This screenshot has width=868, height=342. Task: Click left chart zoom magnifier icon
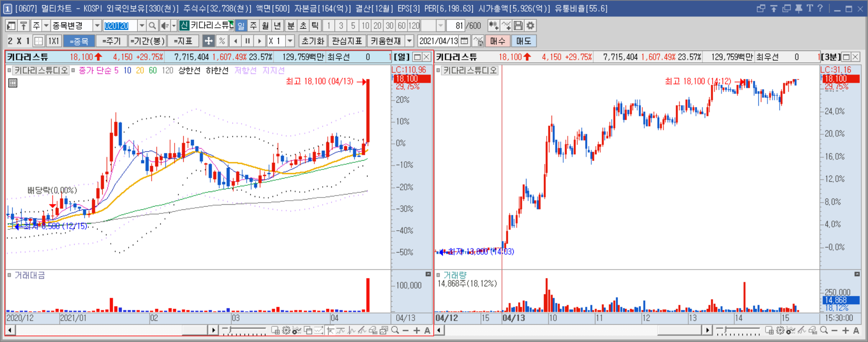click(x=395, y=331)
